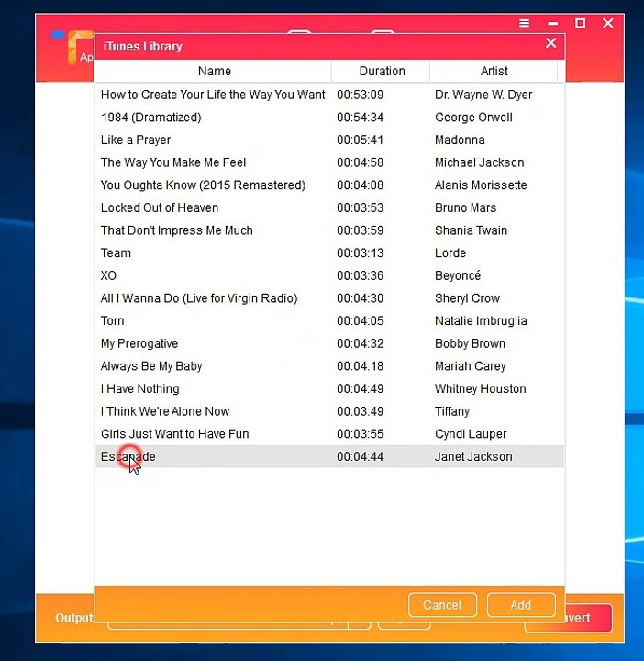Click the duration "00:03:59"
The height and width of the screenshot is (661, 644).
click(361, 230)
